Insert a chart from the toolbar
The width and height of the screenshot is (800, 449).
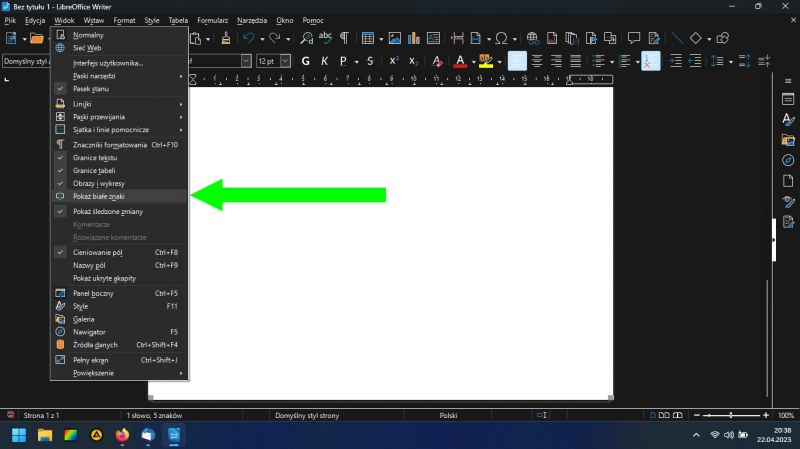point(414,38)
